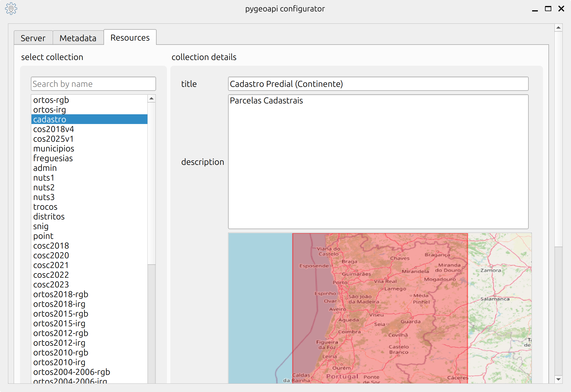571x392 pixels.
Task: Click in the Parcelas Cadastrais description box
Action: click(378, 162)
